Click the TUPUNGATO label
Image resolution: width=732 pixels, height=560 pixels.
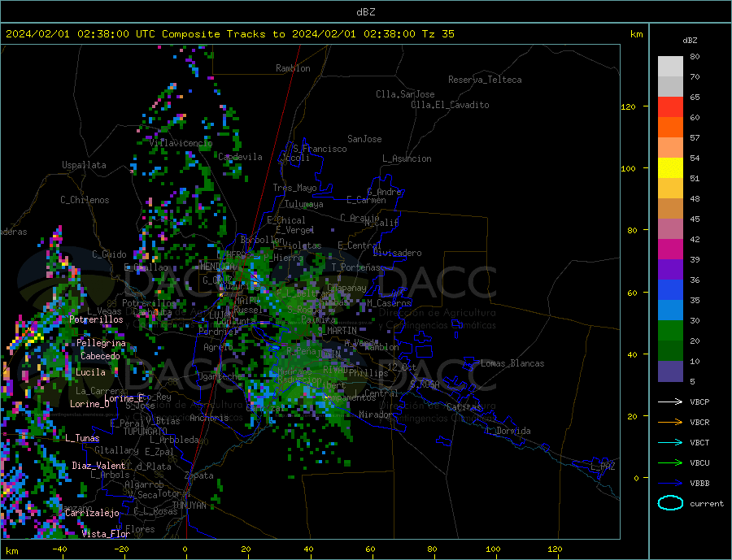[146, 432]
